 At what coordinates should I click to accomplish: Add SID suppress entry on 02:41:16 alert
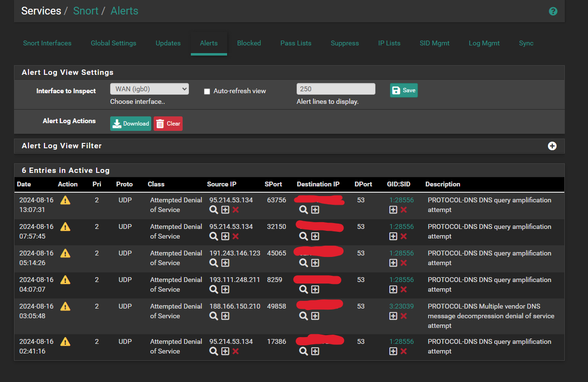[393, 351]
